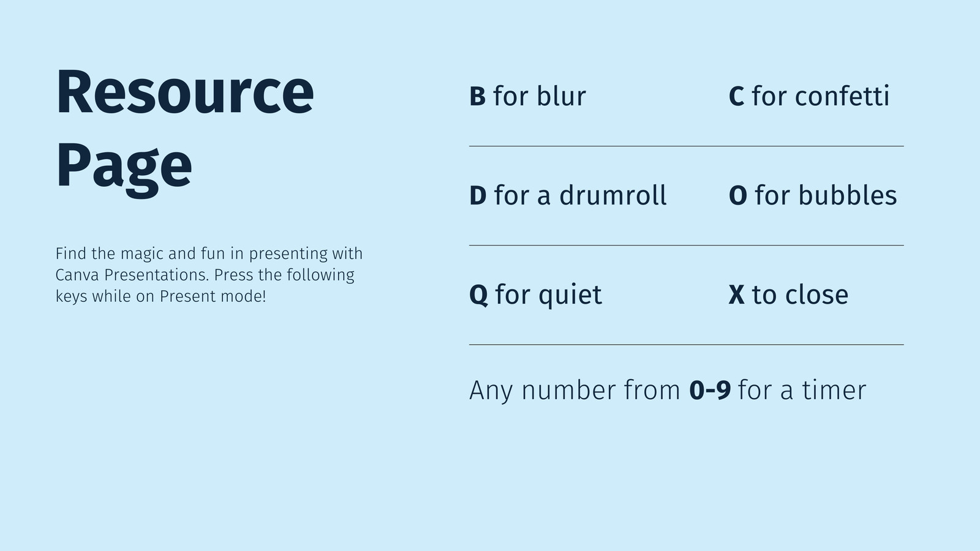Click the bold letter C
Image resolution: width=980 pixels, height=551 pixels.
(736, 97)
